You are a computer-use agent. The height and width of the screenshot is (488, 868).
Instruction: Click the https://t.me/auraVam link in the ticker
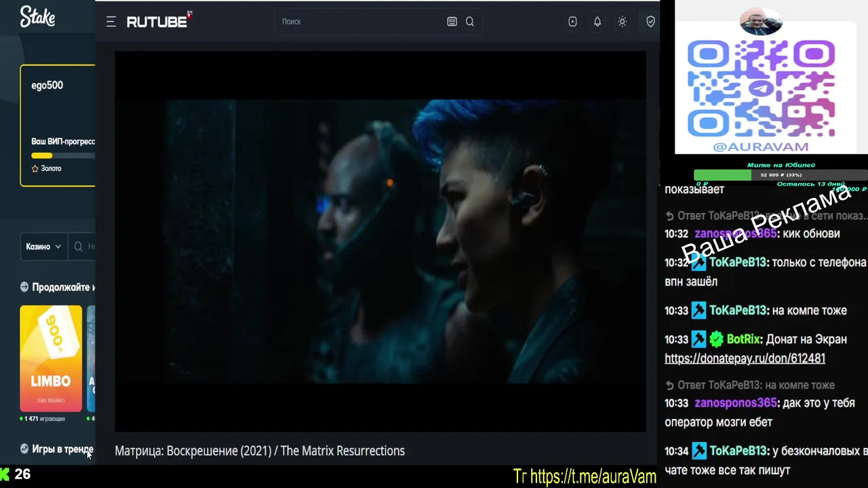pyautogui.click(x=593, y=476)
